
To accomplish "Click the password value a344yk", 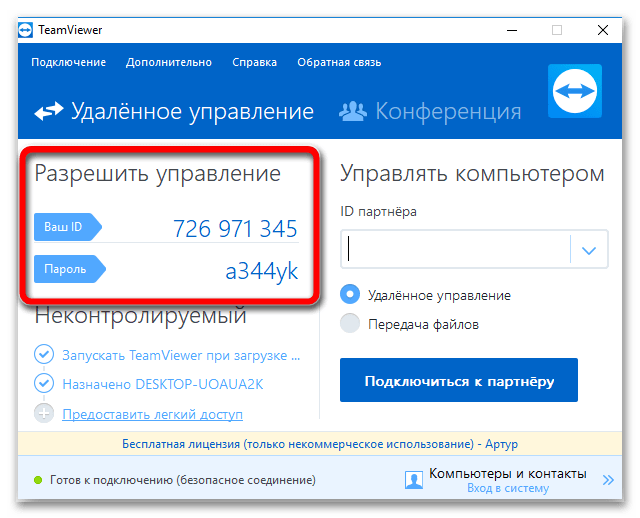I will click(x=262, y=271).
